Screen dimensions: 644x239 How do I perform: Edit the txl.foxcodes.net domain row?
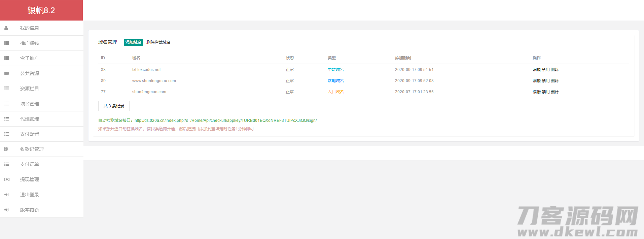pyautogui.click(x=536, y=70)
